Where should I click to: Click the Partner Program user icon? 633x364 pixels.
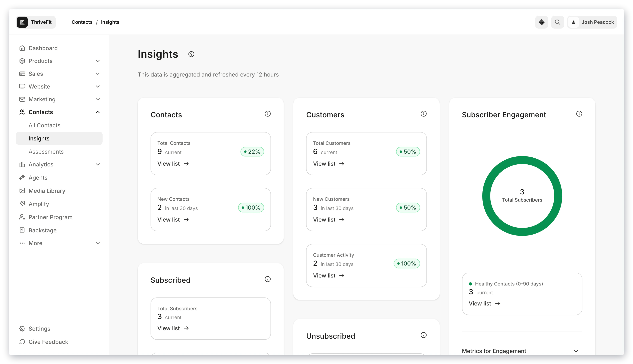point(22,217)
